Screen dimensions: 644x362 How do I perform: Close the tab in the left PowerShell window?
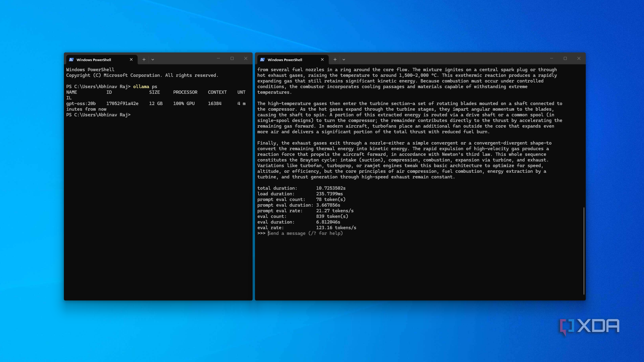(131, 60)
